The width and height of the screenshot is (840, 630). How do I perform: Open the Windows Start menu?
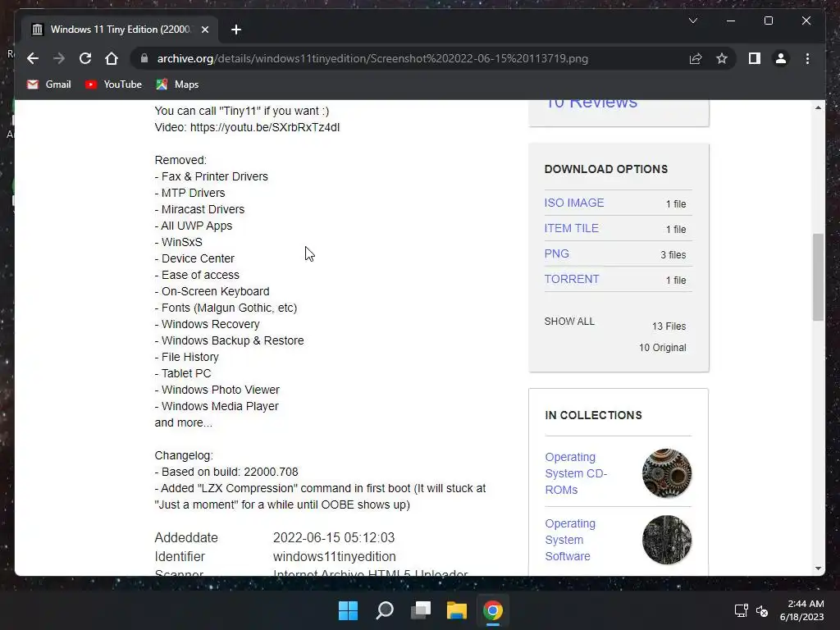pyautogui.click(x=348, y=610)
